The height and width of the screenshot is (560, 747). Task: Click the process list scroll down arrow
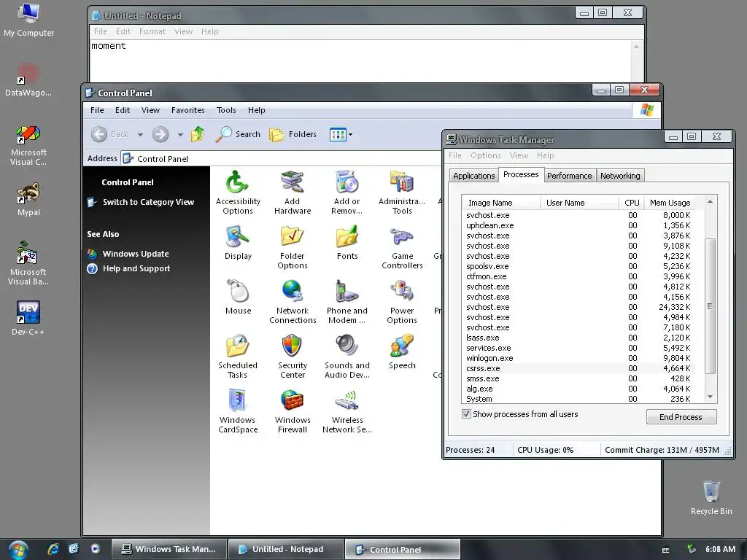tap(710, 397)
